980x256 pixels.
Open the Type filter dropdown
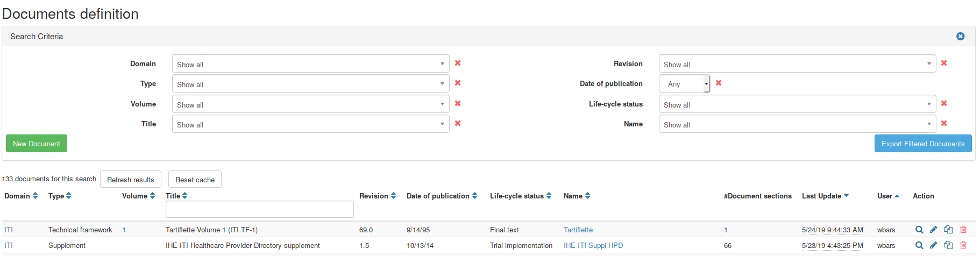(x=310, y=84)
